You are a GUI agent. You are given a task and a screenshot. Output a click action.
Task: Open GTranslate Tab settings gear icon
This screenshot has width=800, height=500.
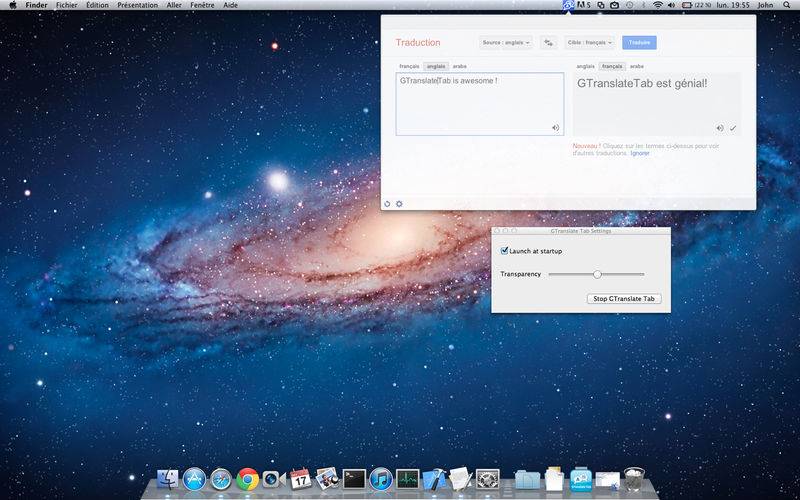(x=399, y=204)
